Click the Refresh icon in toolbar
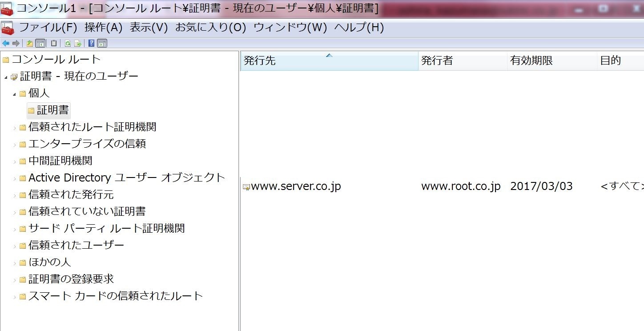 coord(68,43)
